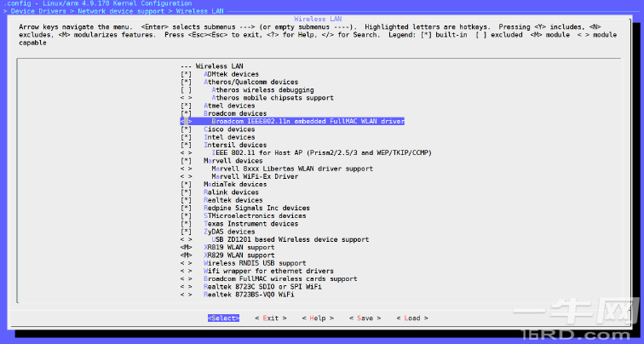
Task: Select Broadcom IEEE802.11n FullMAC WLAN driver entry
Action: pyautogui.click(x=307, y=122)
